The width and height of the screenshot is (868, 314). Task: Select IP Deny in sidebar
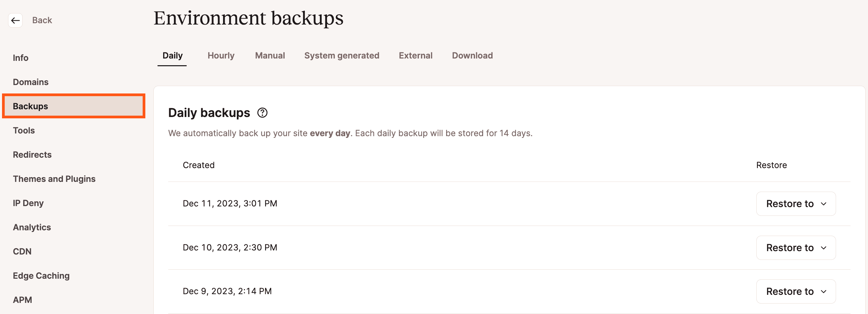28,203
